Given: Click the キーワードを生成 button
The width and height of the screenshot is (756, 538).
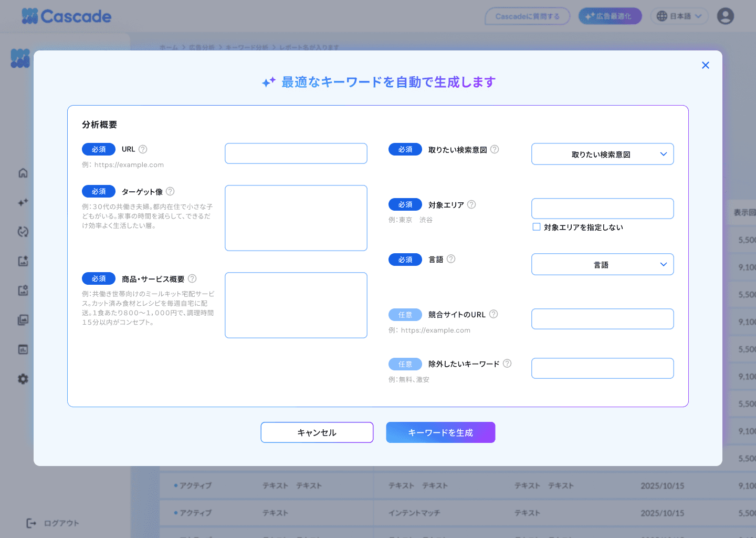Looking at the screenshot, I should (440, 432).
